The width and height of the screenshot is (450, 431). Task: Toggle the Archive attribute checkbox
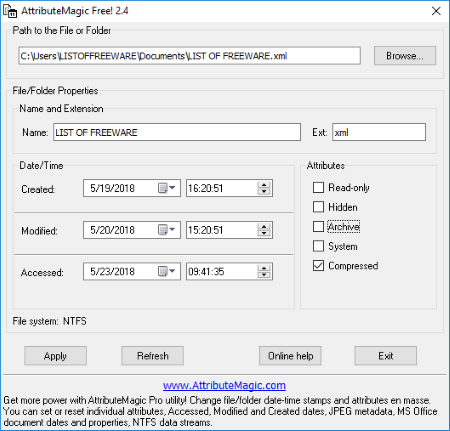coord(318,227)
